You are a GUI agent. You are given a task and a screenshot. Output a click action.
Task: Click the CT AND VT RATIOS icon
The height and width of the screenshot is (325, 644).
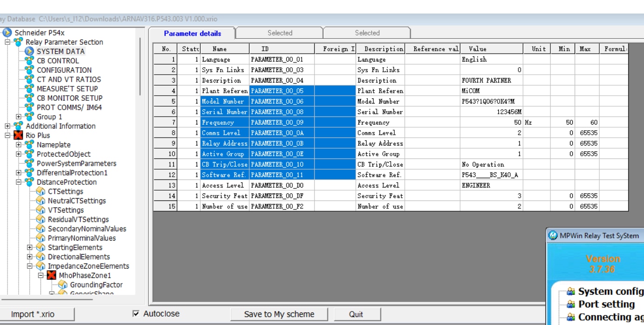pos(29,79)
